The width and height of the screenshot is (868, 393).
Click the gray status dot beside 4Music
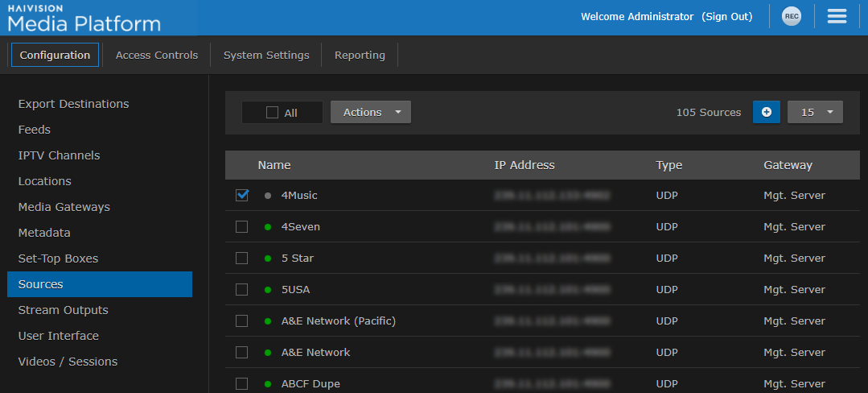[268, 196]
